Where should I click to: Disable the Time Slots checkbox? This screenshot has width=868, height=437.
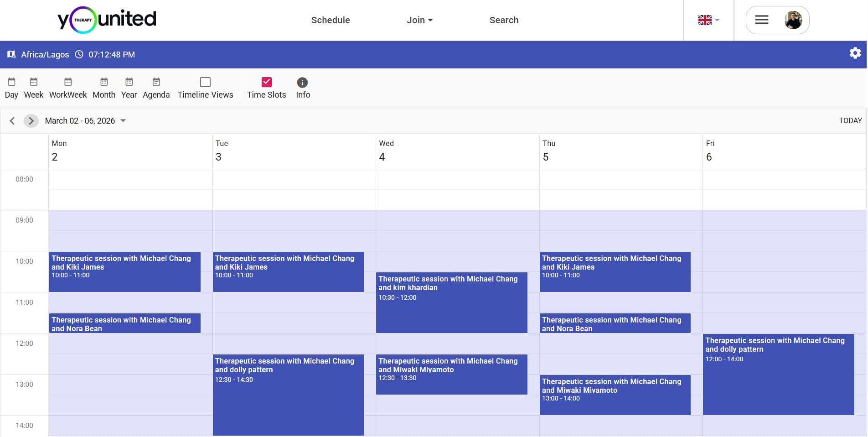click(266, 83)
